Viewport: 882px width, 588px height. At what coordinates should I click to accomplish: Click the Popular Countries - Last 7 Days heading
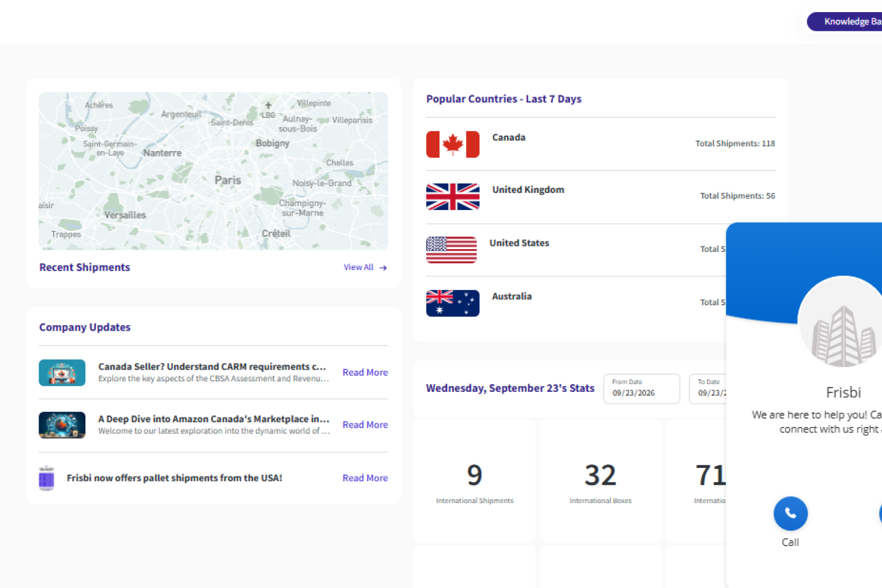[x=504, y=99]
